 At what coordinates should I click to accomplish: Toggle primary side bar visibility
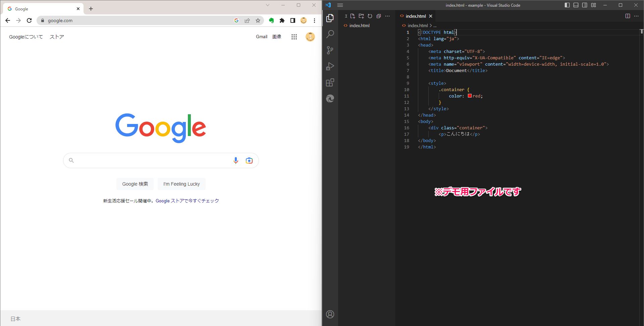[x=567, y=5]
